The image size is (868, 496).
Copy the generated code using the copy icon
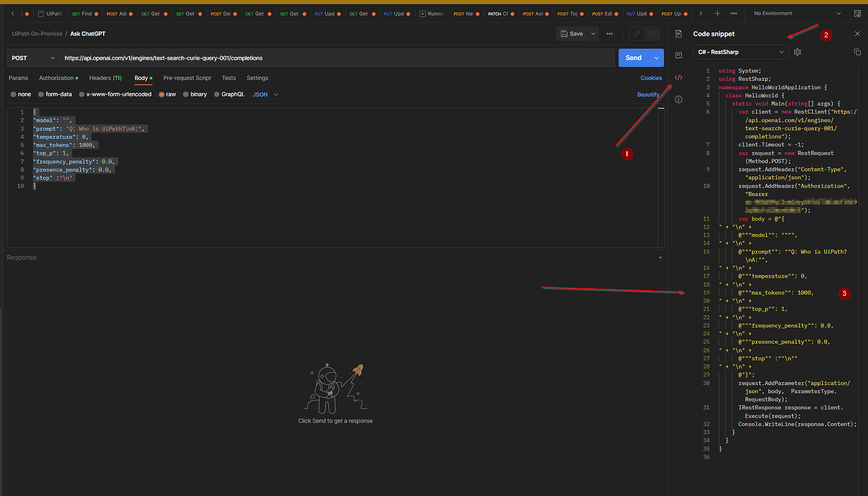click(x=857, y=53)
